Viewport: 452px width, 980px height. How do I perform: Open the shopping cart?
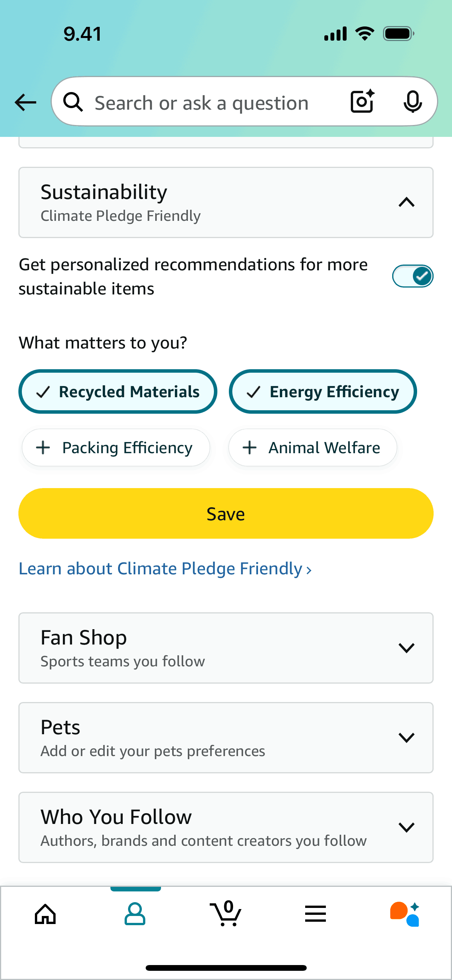click(225, 914)
